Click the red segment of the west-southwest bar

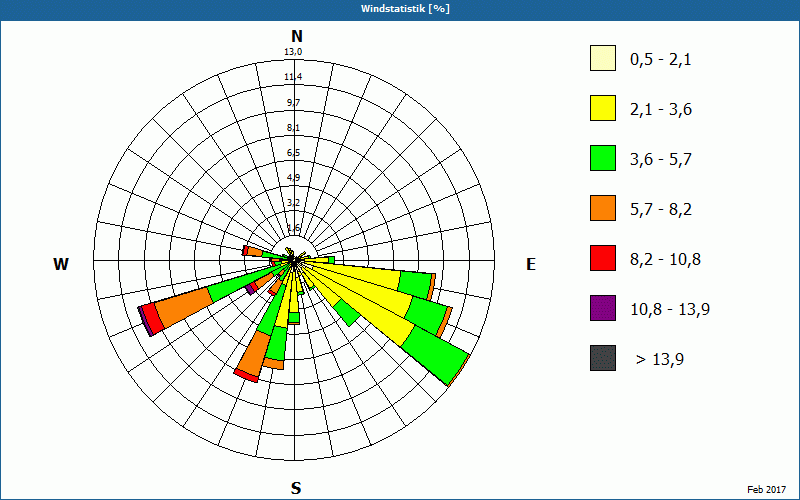pos(153,319)
